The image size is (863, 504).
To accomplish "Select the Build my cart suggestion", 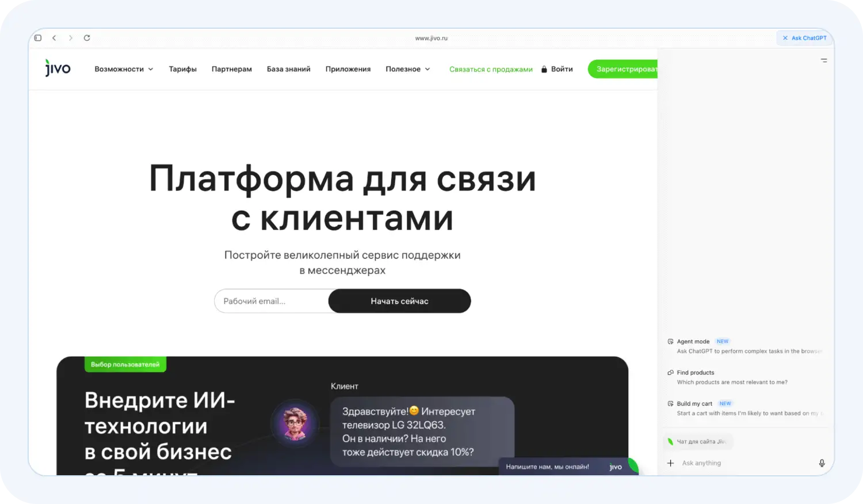I will [x=746, y=408].
